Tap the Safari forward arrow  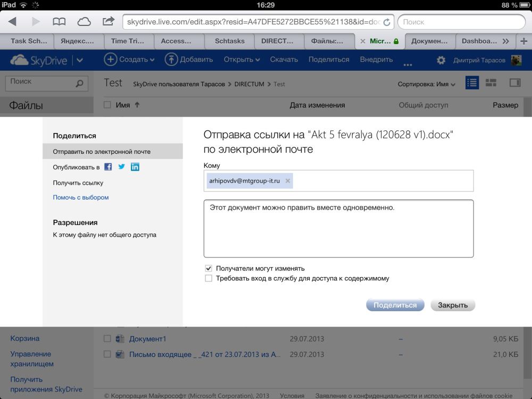tap(35, 22)
